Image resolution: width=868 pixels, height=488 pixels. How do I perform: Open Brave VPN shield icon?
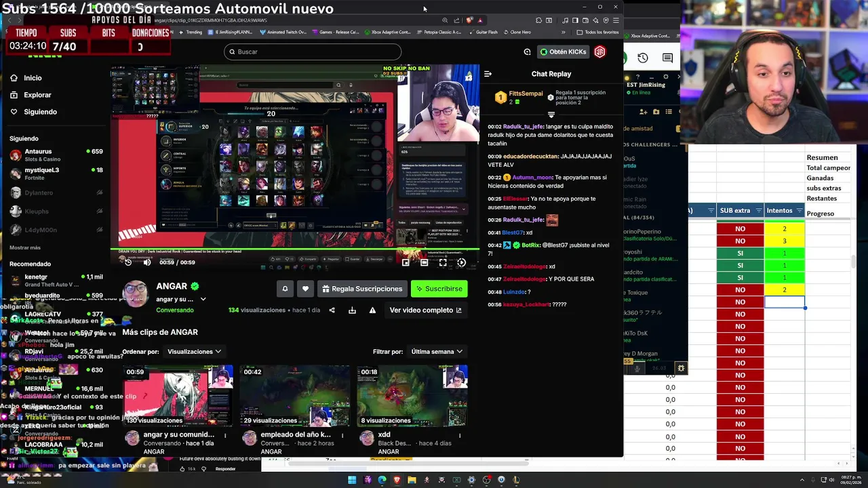click(606, 20)
